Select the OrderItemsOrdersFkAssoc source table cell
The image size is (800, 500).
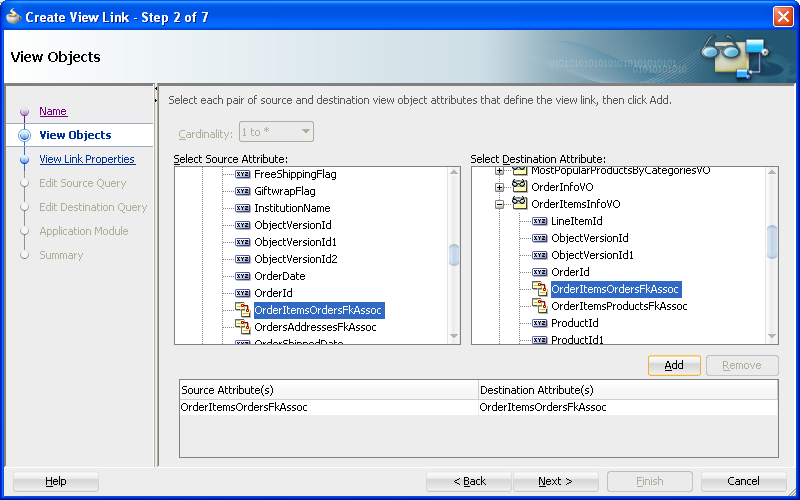pyautogui.click(x=329, y=407)
